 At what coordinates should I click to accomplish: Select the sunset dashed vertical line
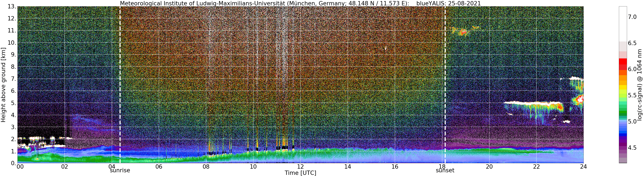445,85
